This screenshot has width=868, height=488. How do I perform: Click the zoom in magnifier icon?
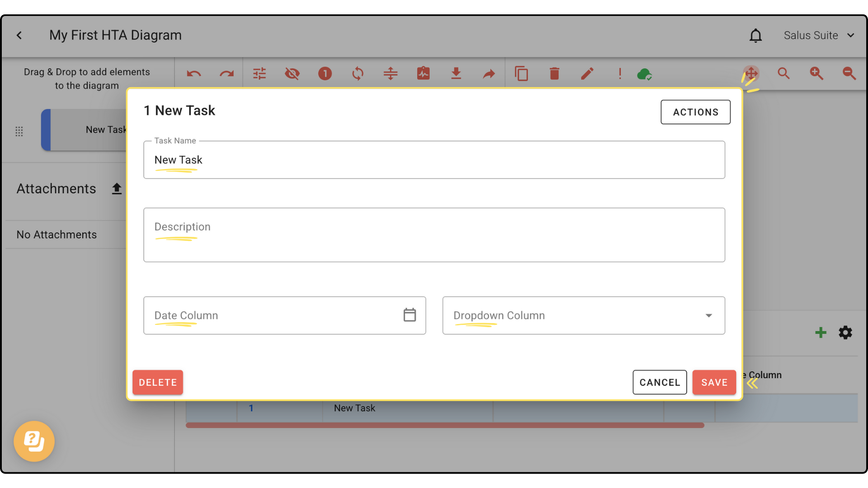[816, 74]
